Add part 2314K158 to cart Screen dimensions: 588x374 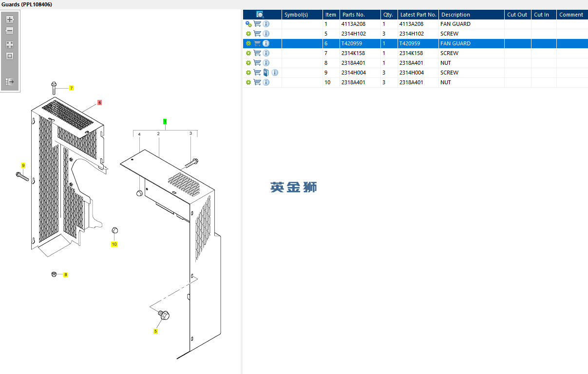[257, 53]
